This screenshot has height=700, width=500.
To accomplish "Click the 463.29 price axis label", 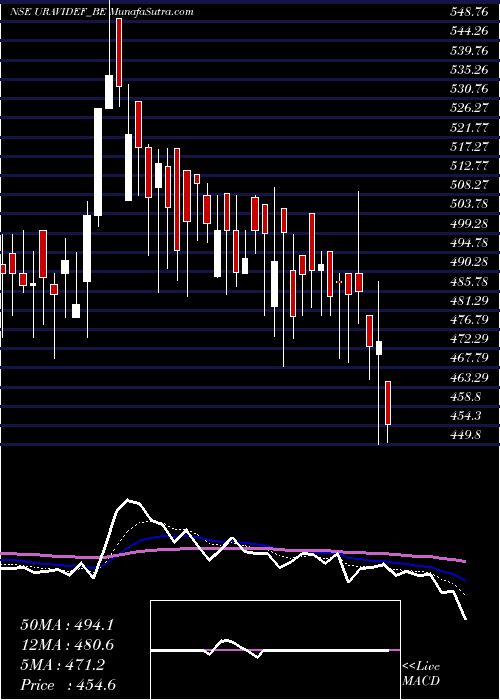I will [469, 377].
